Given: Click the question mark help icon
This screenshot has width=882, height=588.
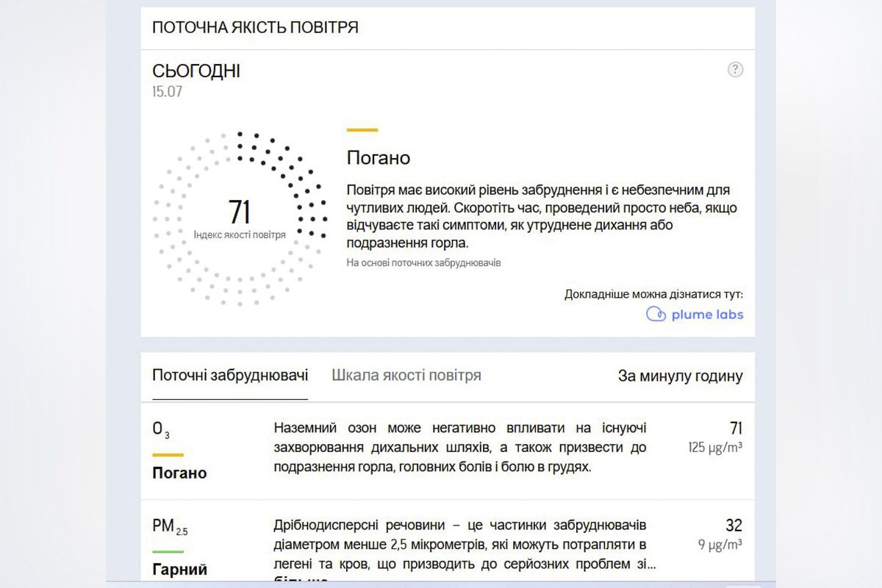Looking at the screenshot, I should 735,70.
